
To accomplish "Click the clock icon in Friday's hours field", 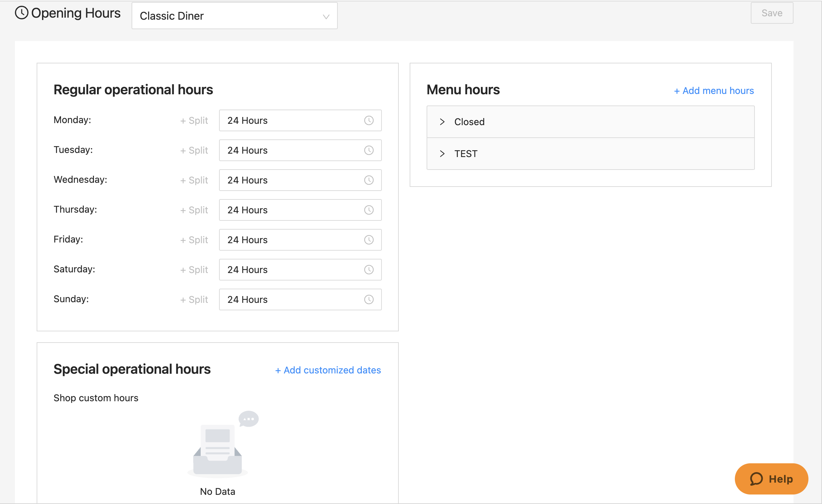I will click(369, 240).
